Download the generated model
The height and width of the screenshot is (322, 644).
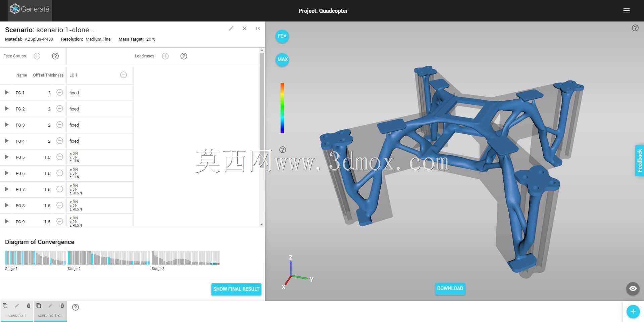(450, 288)
